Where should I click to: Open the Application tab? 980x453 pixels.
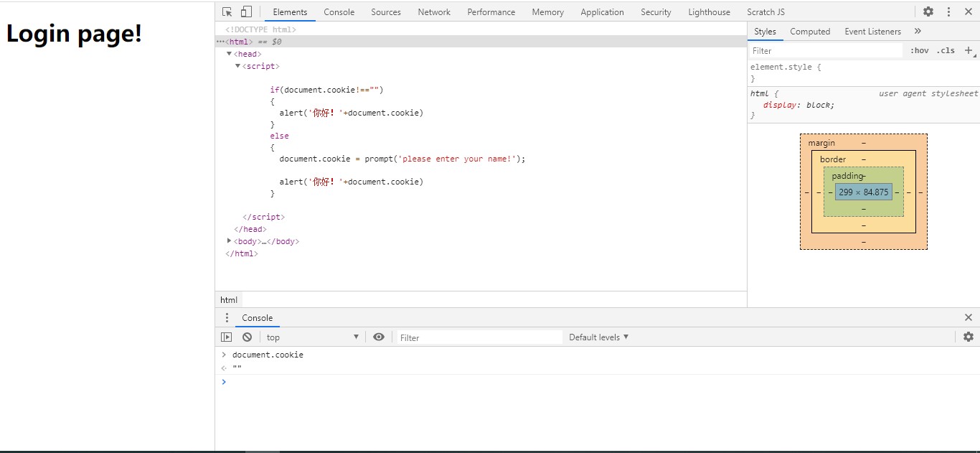pos(603,12)
